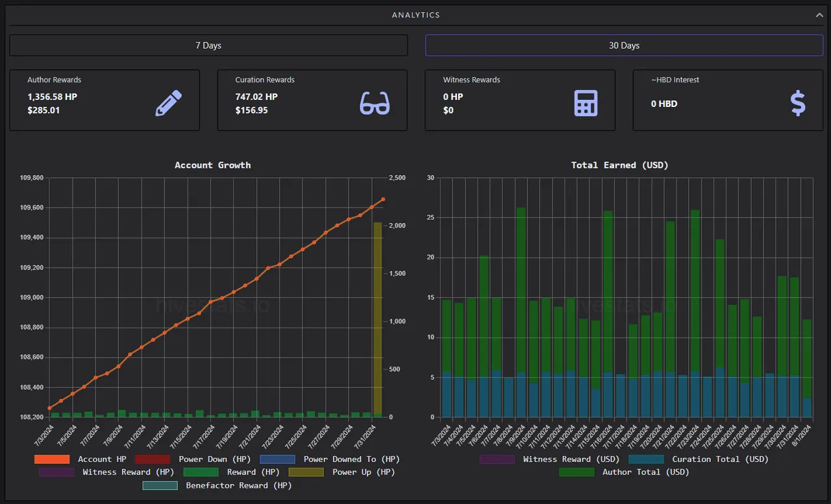Viewport: 831px width, 504px height.
Task: Click the last data point on Account HP line
Action: coord(383,199)
